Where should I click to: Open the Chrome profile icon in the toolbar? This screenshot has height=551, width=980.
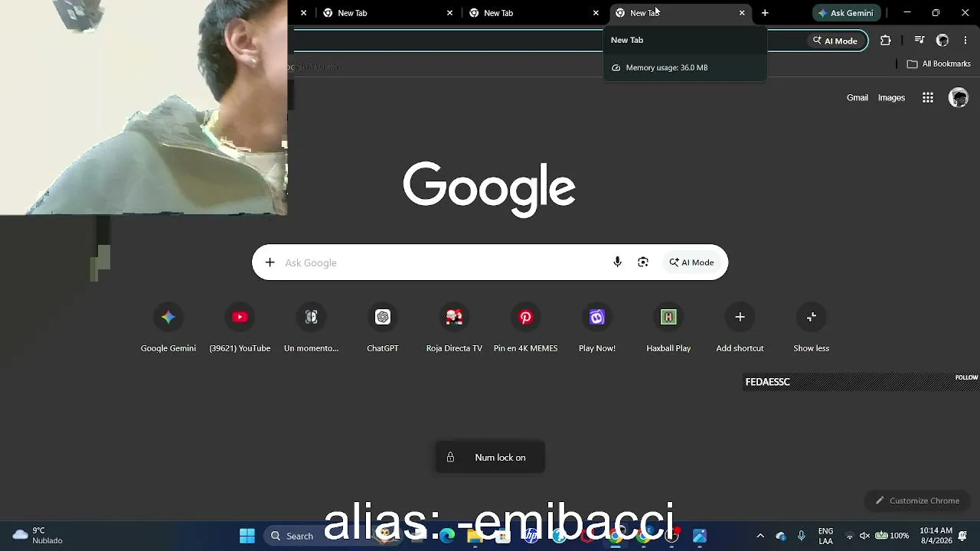[x=942, y=41]
